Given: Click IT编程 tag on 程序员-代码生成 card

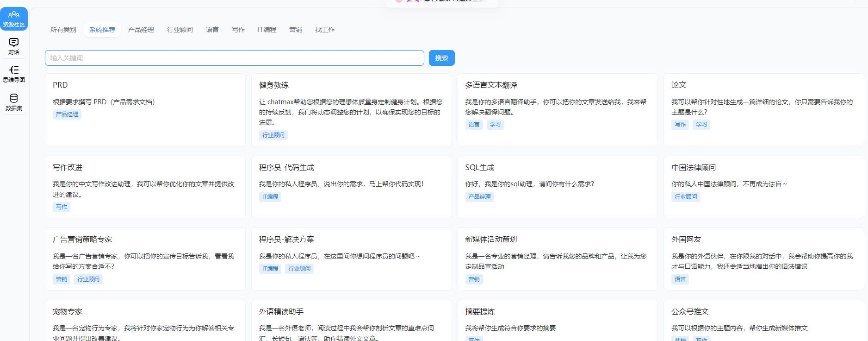Looking at the screenshot, I should coord(270,197).
